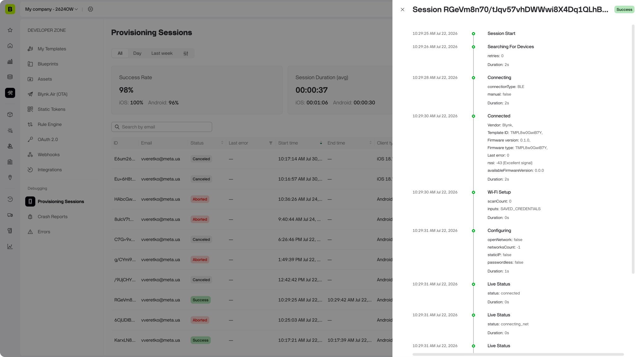The height and width of the screenshot is (357, 644).
Task: Open filter sliders icon next to Last week
Action: [x=186, y=54]
